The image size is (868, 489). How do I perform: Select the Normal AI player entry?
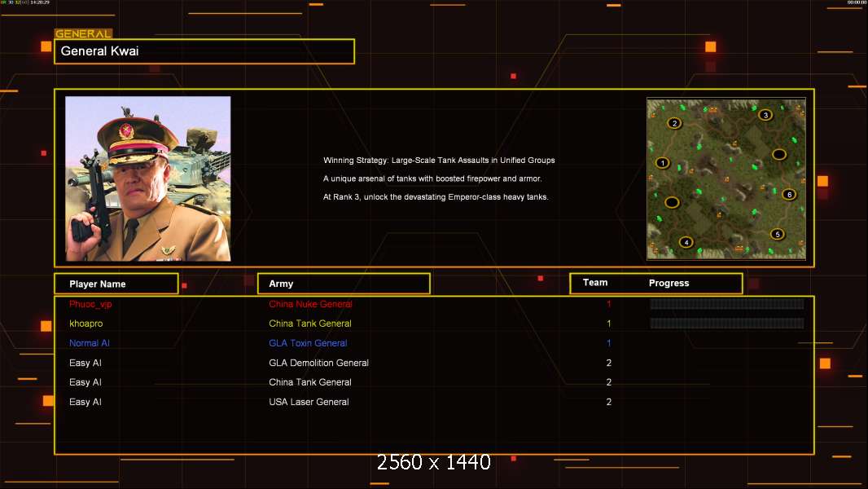[89, 343]
